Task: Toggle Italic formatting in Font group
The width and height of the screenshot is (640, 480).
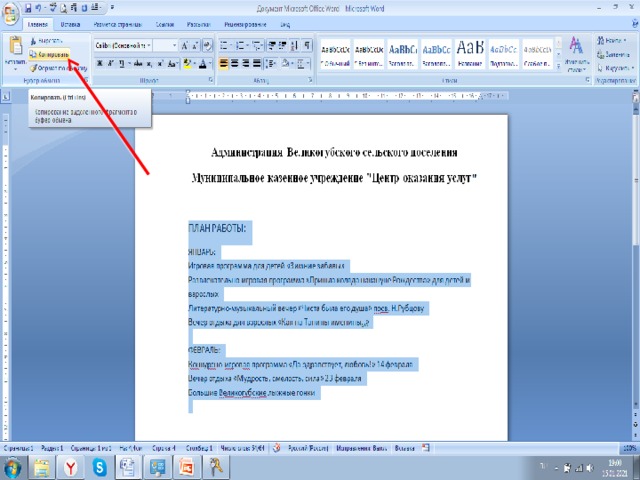Action: point(110,63)
